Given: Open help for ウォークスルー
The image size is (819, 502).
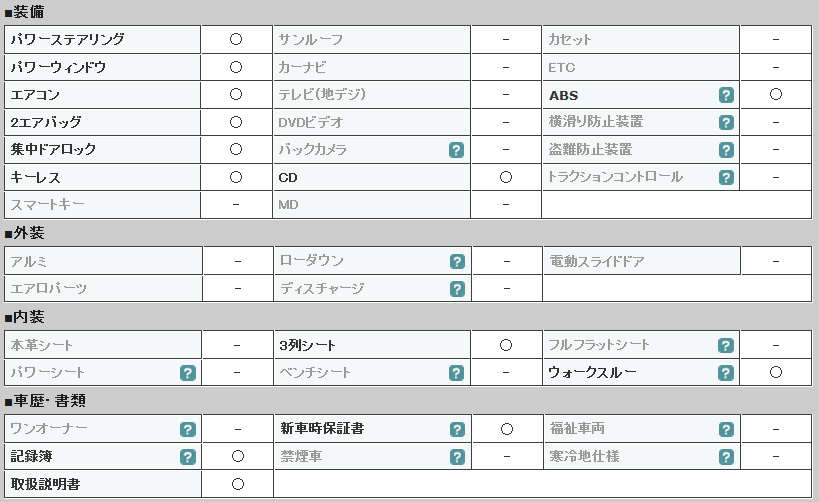Looking at the screenshot, I should click(x=726, y=373).
